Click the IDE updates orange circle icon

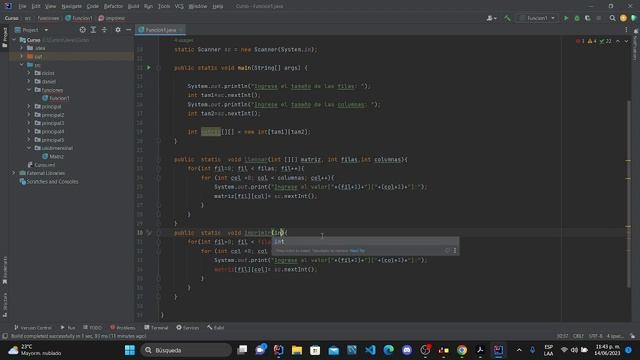pyautogui.click(x=623, y=18)
